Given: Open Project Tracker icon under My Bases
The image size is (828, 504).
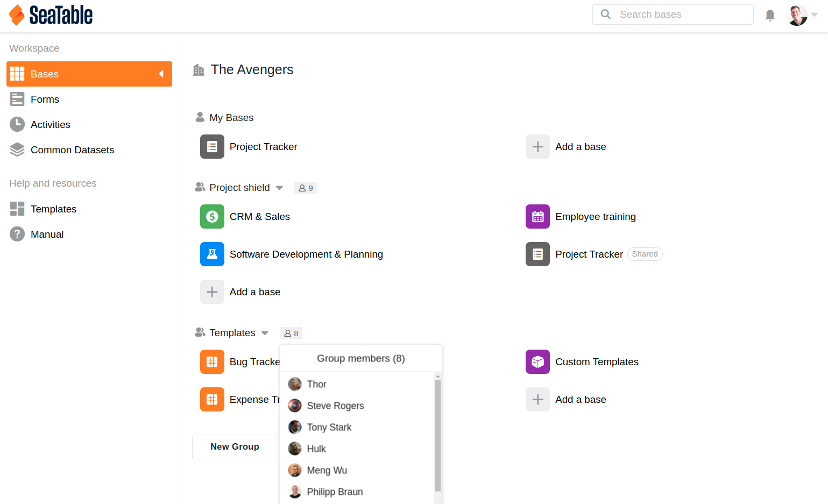Looking at the screenshot, I should click(x=212, y=146).
